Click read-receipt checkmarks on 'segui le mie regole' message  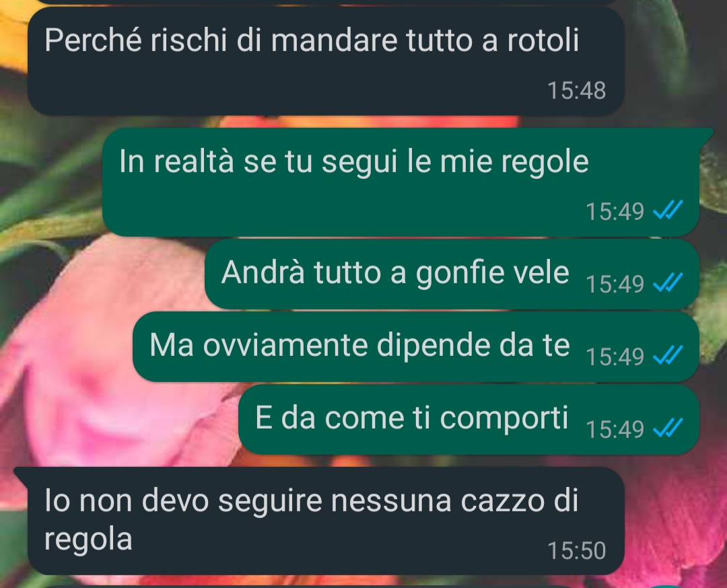(668, 210)
